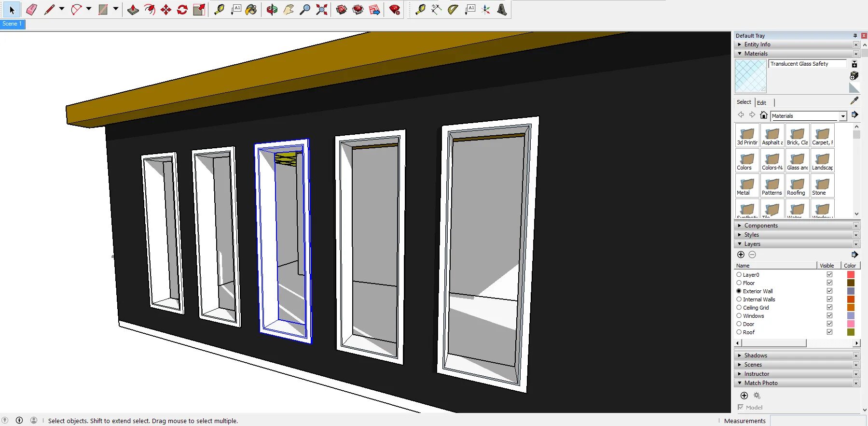The height and width of the screenshot is (426, 868).
Task: Select the Scale tool
Action: 199,10
